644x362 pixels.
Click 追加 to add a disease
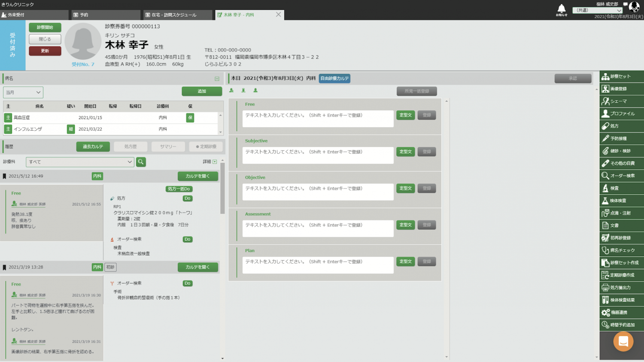tap(202, 91)
